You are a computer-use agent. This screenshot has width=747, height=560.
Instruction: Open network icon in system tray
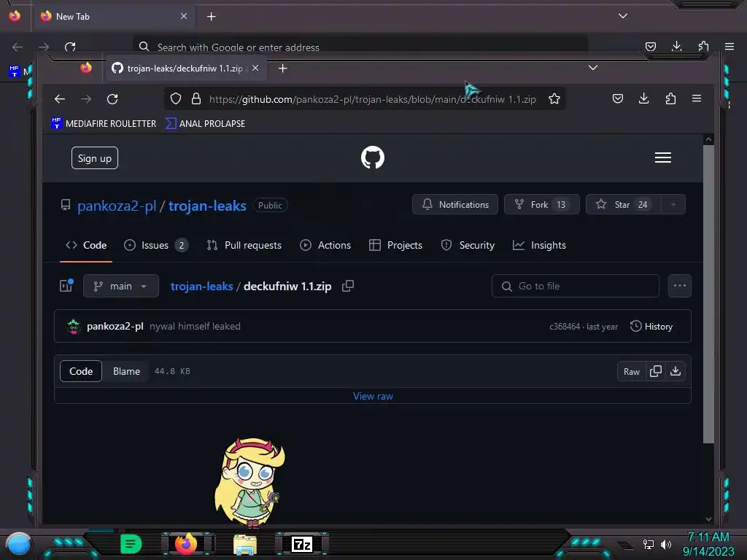tap(648, 544)
